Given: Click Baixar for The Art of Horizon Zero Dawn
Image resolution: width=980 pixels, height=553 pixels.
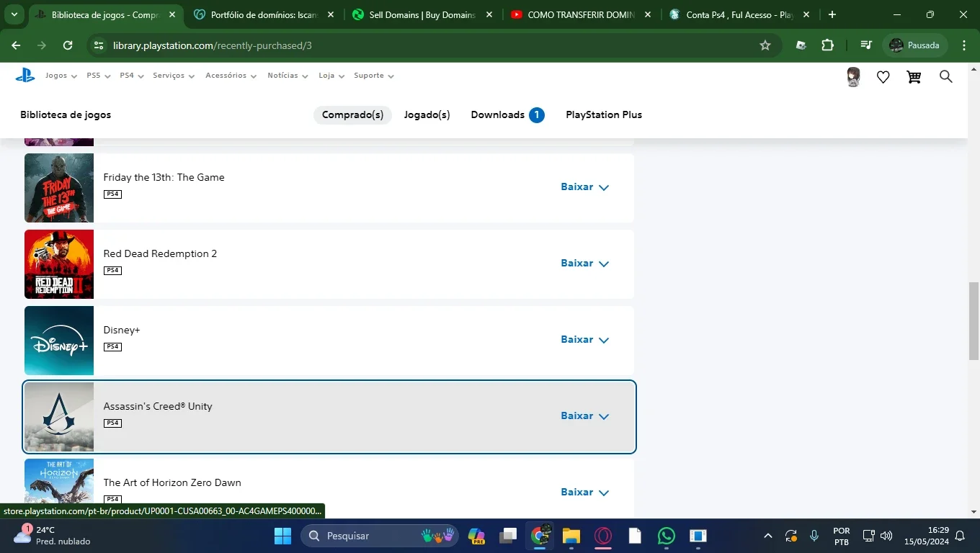Looking at the screenshot, I should point(585,493).
